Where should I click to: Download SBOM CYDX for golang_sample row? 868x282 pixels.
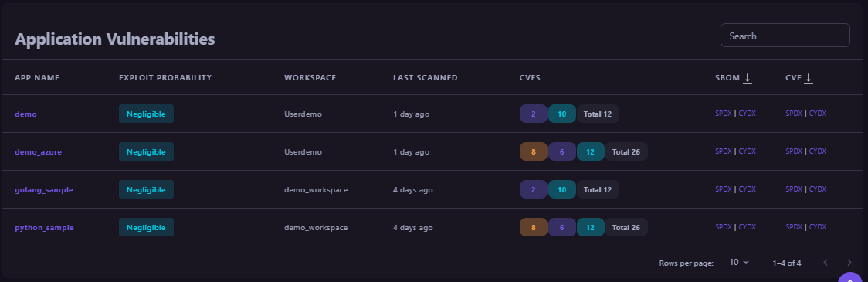point(747,189)
